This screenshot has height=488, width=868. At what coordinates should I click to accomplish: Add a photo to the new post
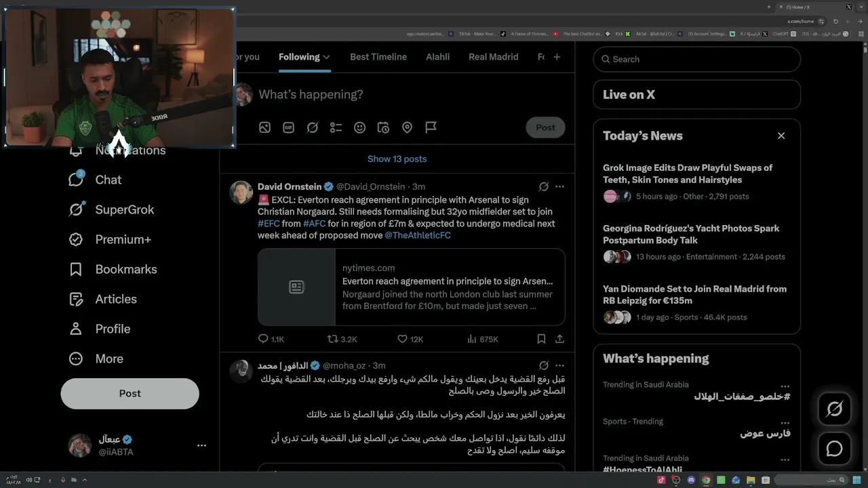(x=264, y=127)
